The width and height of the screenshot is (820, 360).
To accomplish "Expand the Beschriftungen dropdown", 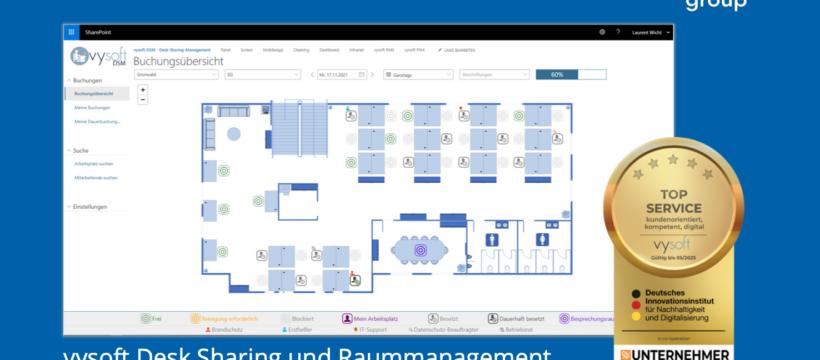I will tap(495, 75).
